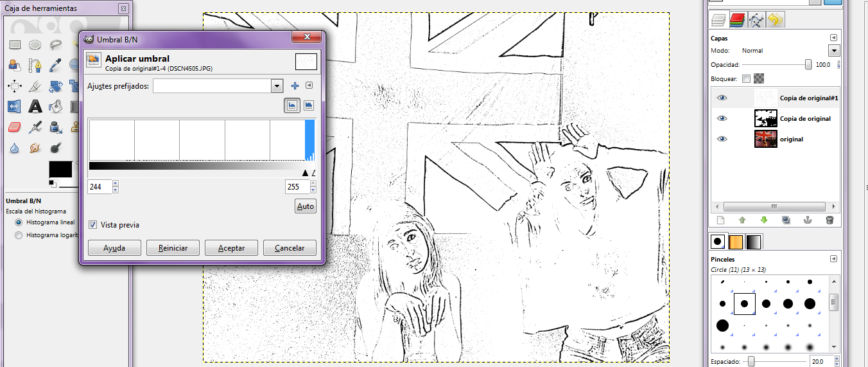
Task: Open the Pinceles panel configuration menu
Action: click(x=834, y=259)
